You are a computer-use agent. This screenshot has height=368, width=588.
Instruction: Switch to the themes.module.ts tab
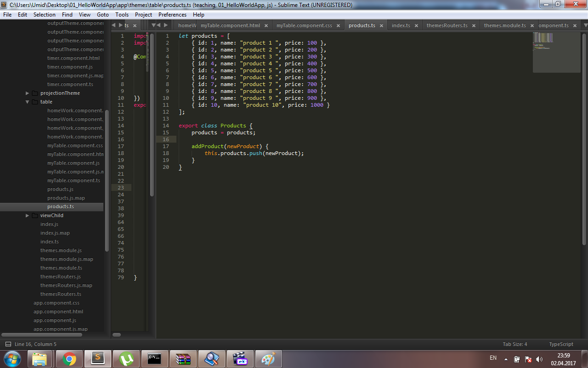[505, 25]
